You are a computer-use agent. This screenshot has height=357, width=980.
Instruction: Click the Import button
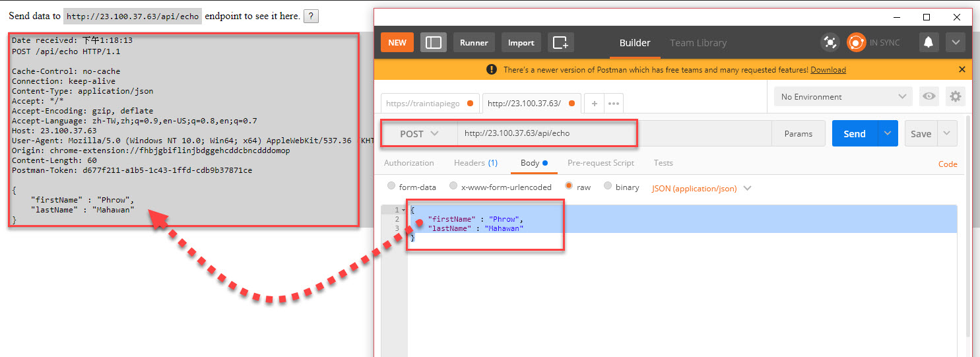coord(521,42)
